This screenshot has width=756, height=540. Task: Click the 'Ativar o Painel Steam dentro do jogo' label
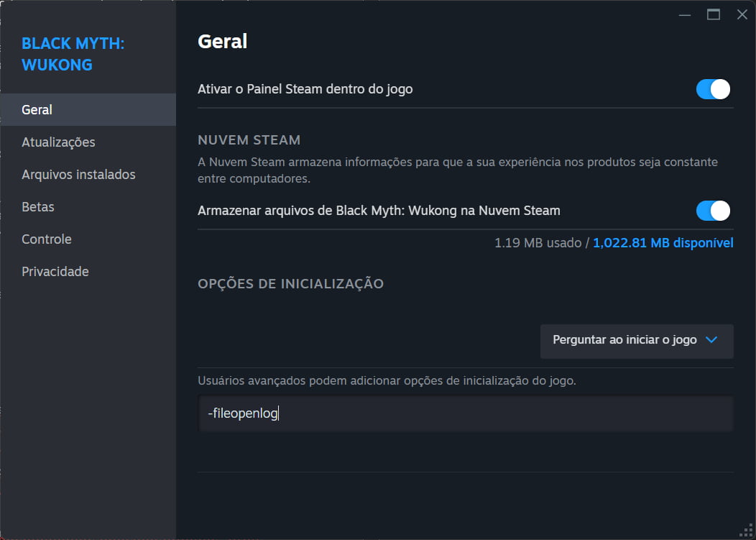pyautogui.click(x=305, y=89)
